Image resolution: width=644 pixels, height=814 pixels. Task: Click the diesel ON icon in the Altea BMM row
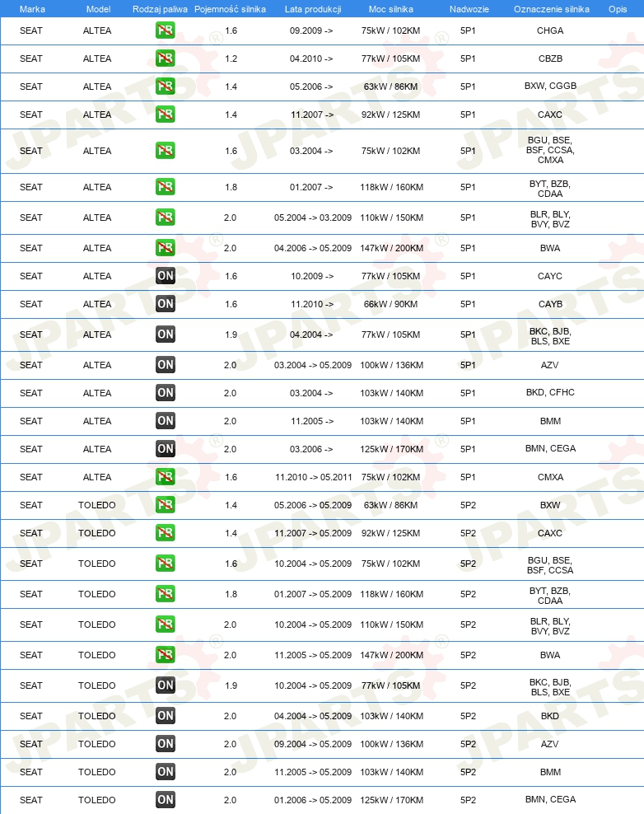[165, 421]
